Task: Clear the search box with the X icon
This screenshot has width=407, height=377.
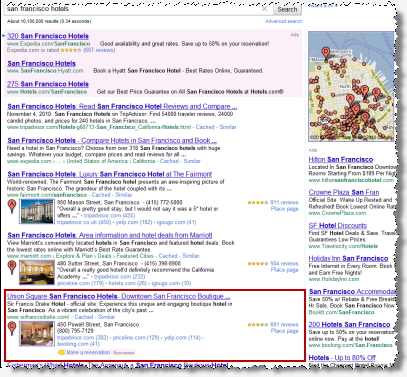Action: pyautogui.click(x=264, y=9)
